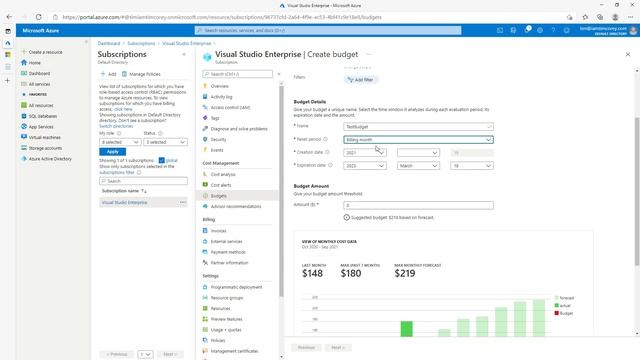Click the budget Name input field
This screenshot has height=360, width=640.
click(x=418, y=127)
